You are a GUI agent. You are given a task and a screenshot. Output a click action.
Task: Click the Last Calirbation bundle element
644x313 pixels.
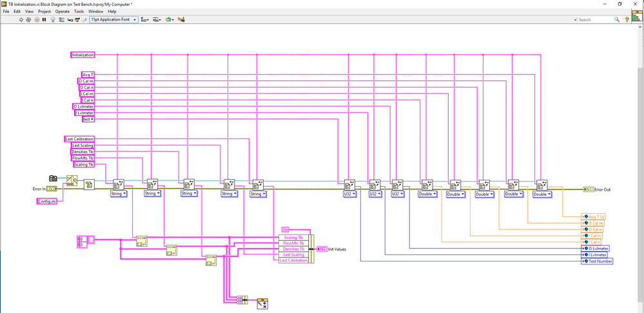pos(293,260)
